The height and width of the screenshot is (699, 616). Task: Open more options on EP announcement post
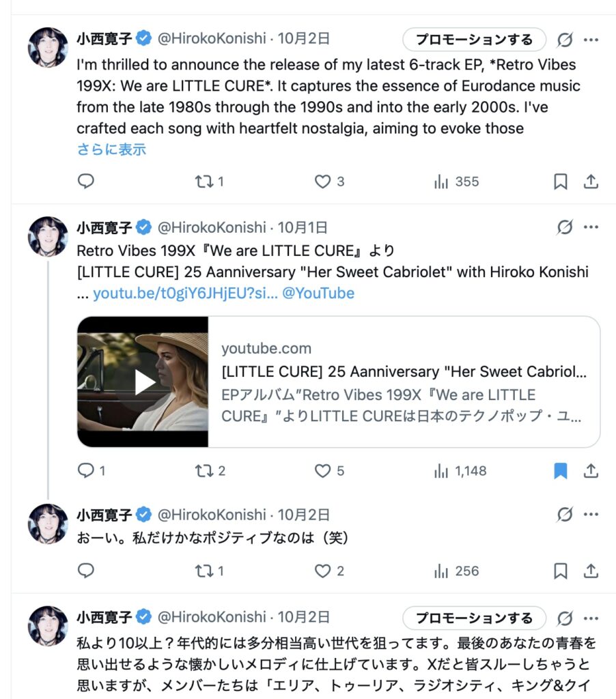pos(591,40)
